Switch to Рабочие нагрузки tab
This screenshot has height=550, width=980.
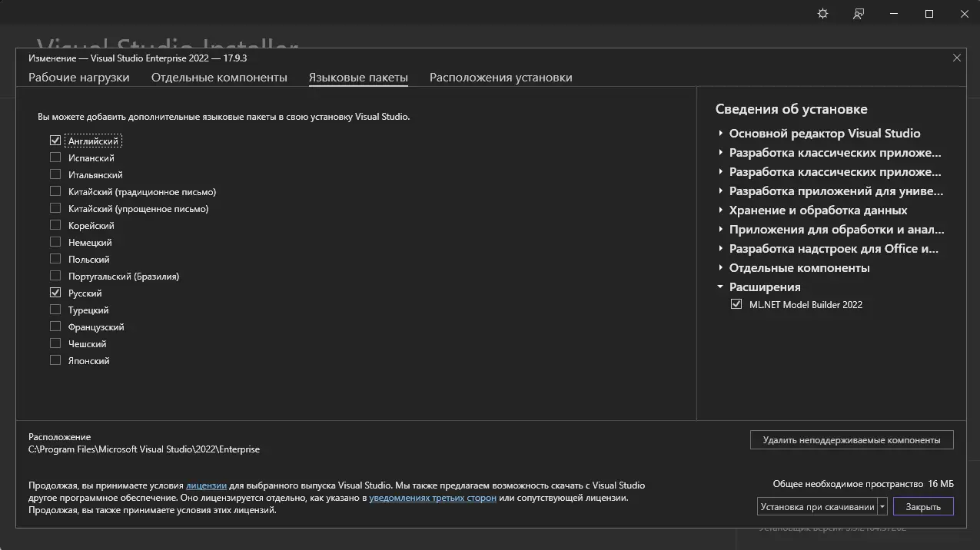[x=79, y=78]
